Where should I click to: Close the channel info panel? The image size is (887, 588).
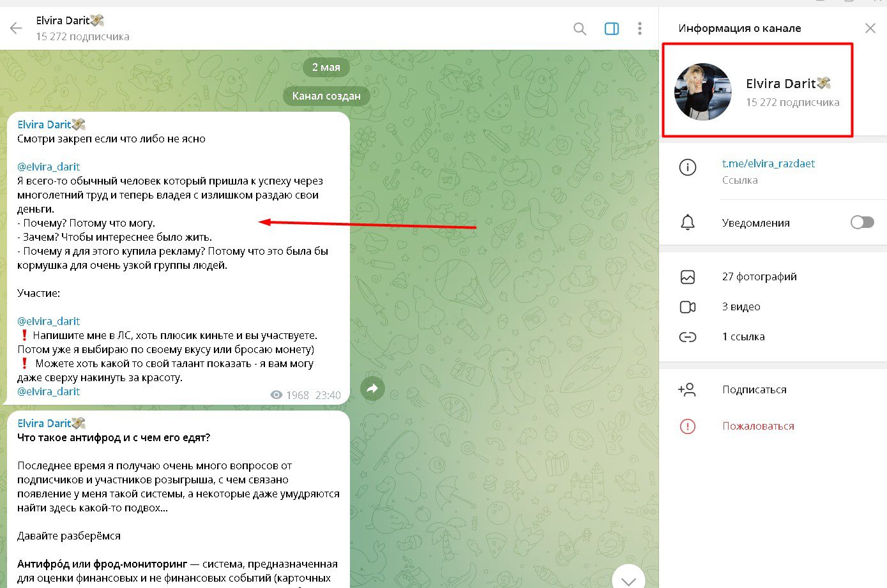[x=870, y=28]
